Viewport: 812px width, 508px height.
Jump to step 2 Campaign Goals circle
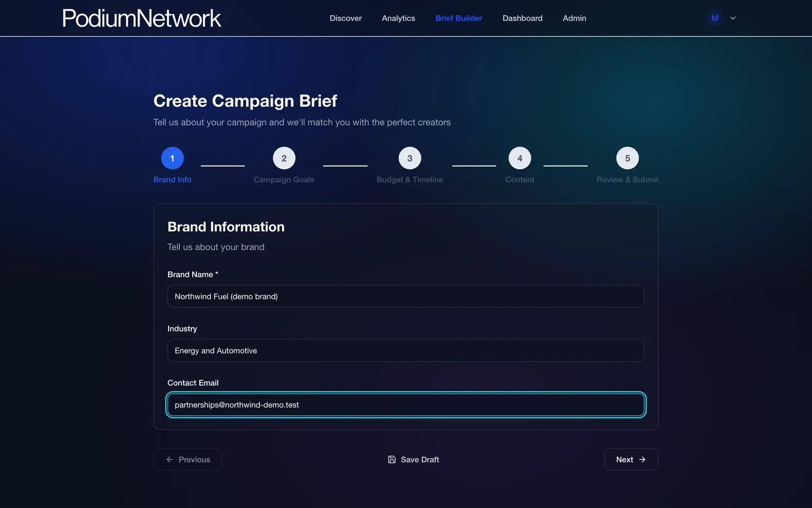[x=284, y=158]
